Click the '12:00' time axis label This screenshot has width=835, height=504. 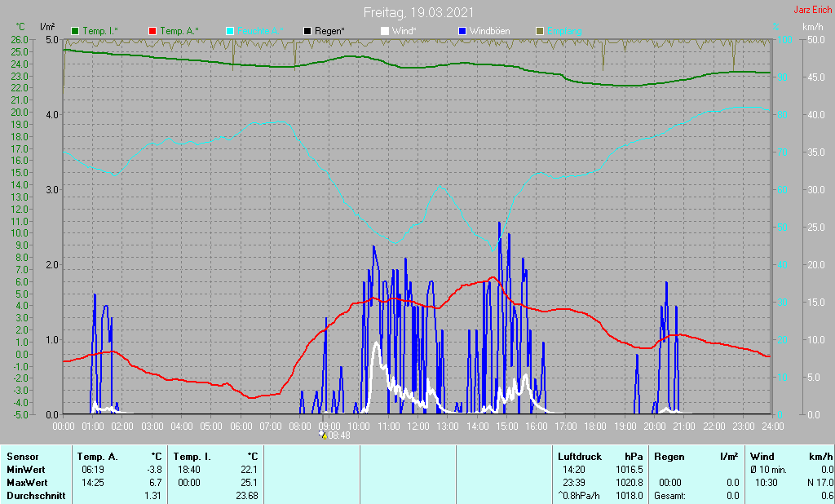tap(418, 427)
